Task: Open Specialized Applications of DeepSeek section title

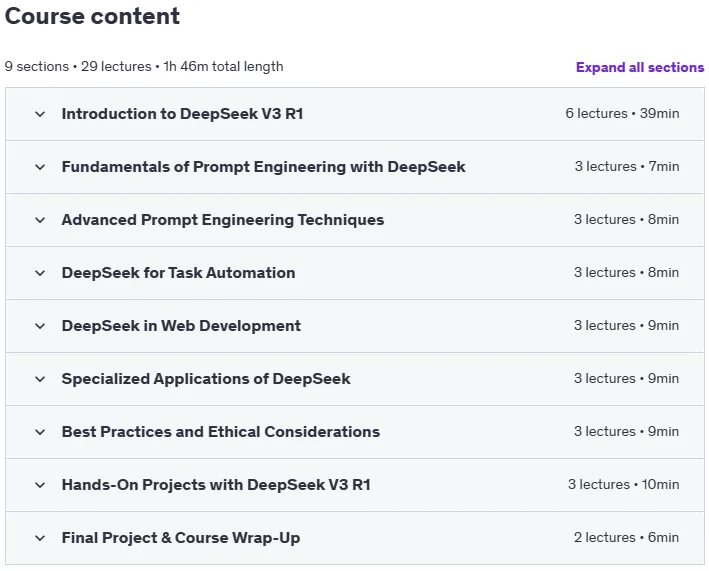Action: pyautogui.click(x=206, y=379)
